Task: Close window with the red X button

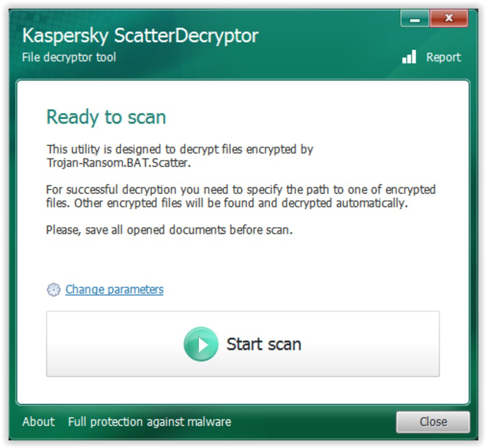Action: pyautogui.click(x=448, y=18)
